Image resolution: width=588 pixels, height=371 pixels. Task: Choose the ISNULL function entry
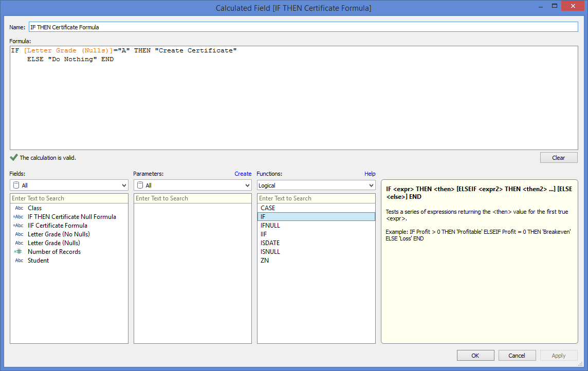click(270, 252)
